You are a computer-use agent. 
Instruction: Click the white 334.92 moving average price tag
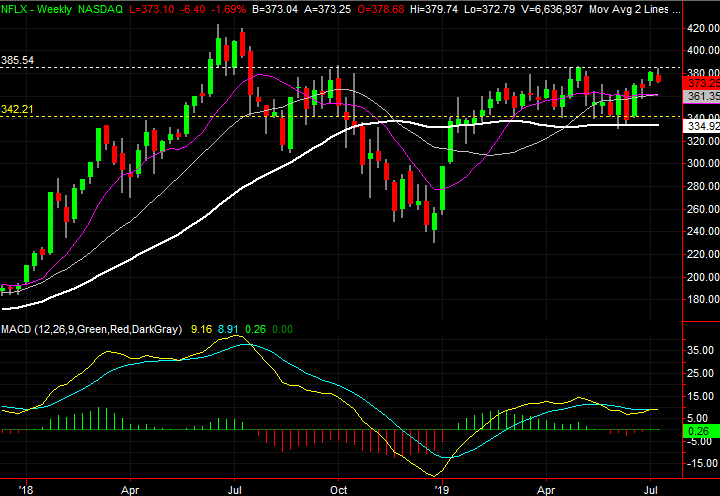pos(702,126)
